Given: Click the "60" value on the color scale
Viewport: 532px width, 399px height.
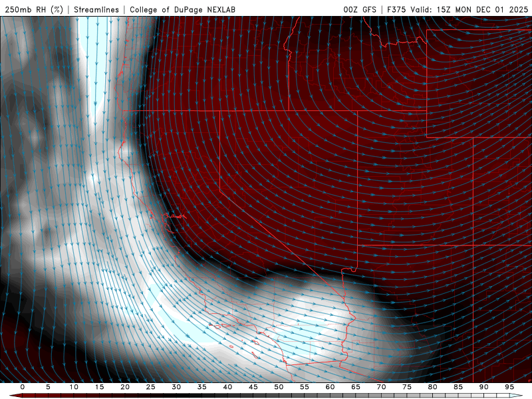Looking at the screenshot, I should [x=330, y=387].
